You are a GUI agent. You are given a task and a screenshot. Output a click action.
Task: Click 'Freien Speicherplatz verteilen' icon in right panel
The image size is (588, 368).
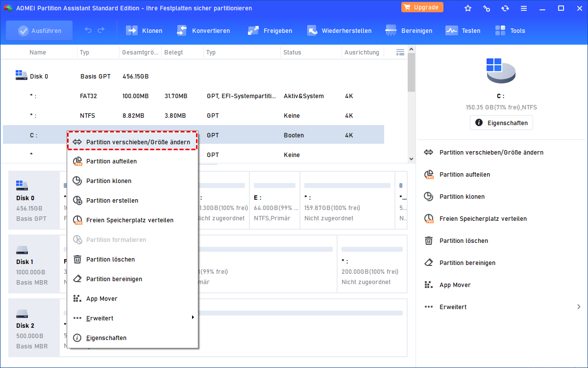tap(429, 218)
